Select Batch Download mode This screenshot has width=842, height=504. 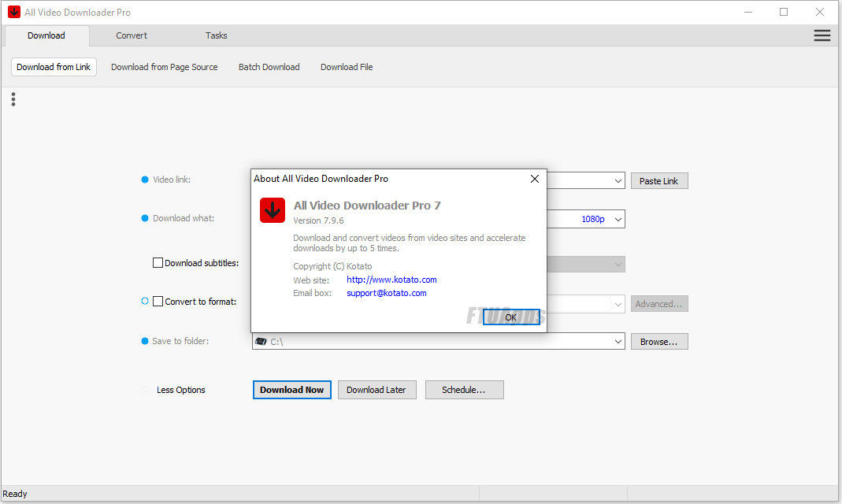(269, 67)
